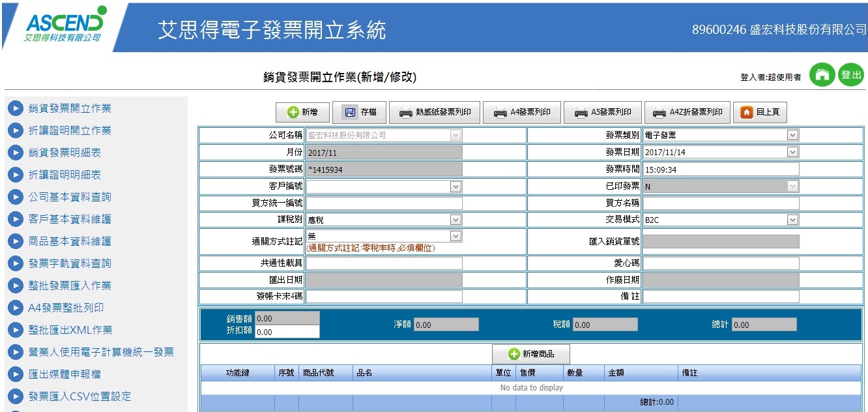Click the 商品代號 column header
The height and width of the screenshot is (412, 868).
326,373
